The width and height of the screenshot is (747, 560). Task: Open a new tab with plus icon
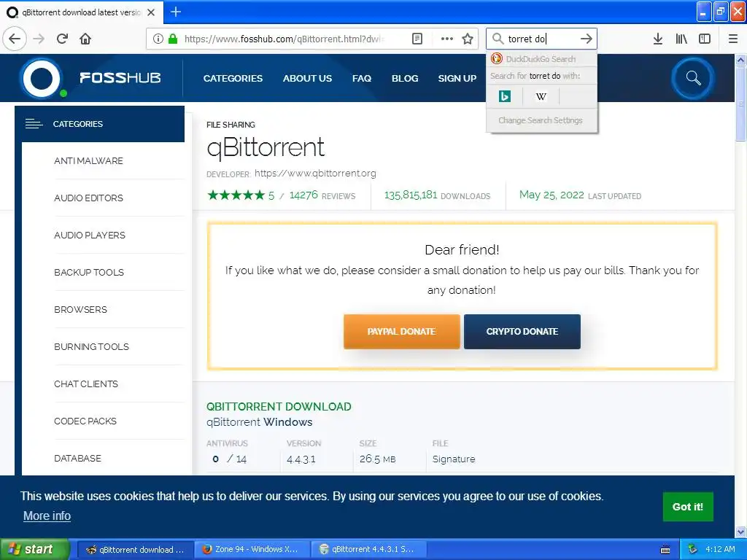[176, 12]
